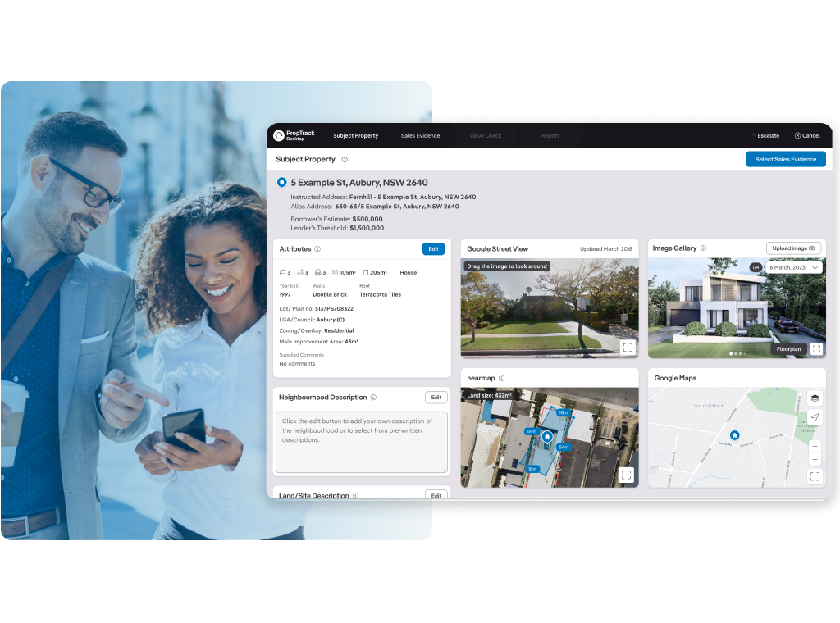Click the "Terracotta Tiles" roof value

click(x=381, y=295)
